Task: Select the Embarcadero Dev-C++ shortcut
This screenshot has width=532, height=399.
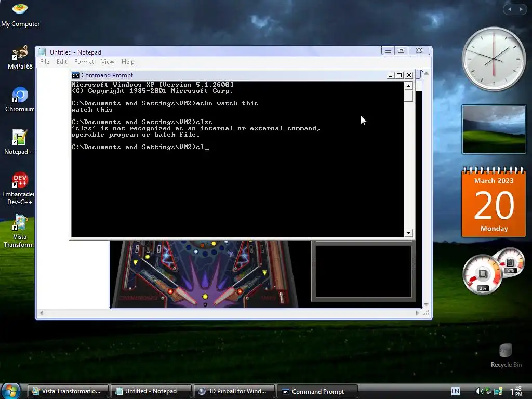Action: pos(19,189)
